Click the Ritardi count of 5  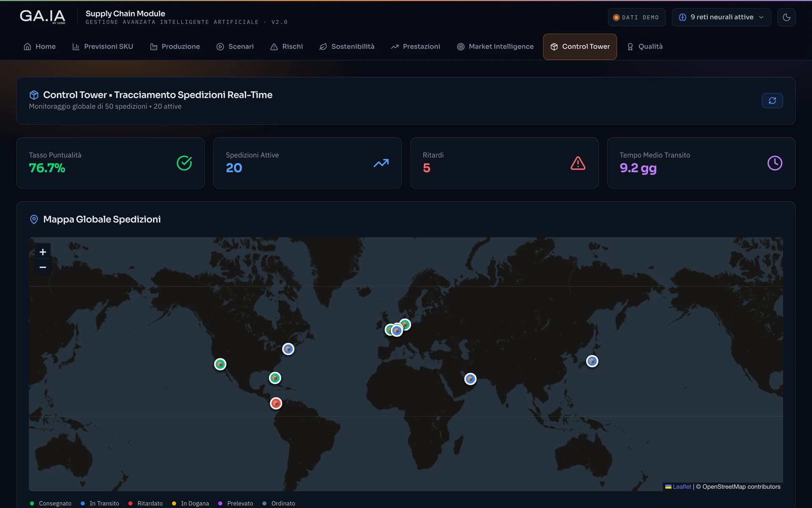pyautogui.click(x=426, y=168)
